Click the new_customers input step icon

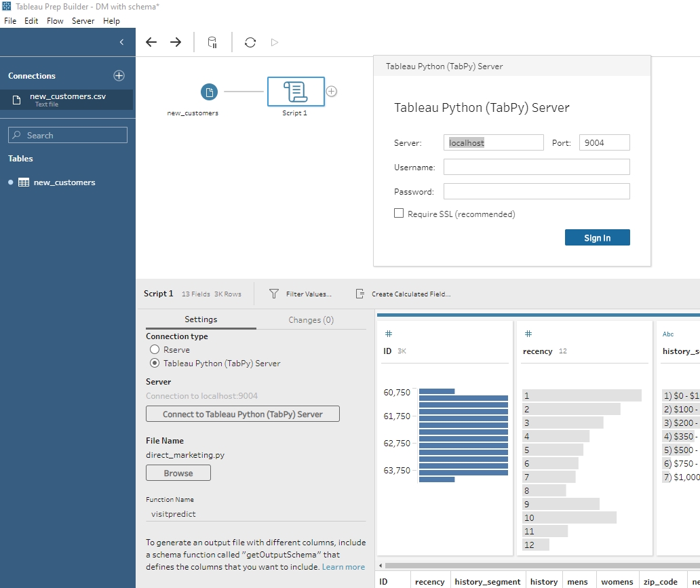[210, 92]
